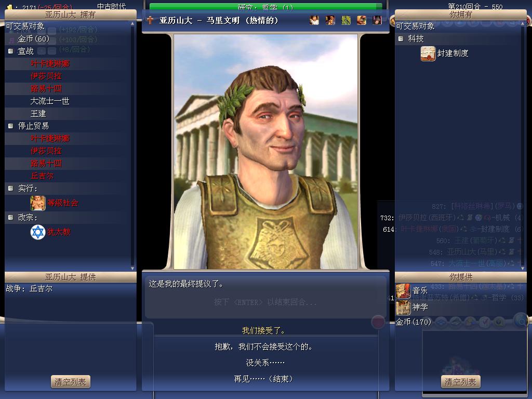This screenshot has width=532, height=399.
Task: Remove the 神学 tech icon from your offer
Action: point(403,308)
